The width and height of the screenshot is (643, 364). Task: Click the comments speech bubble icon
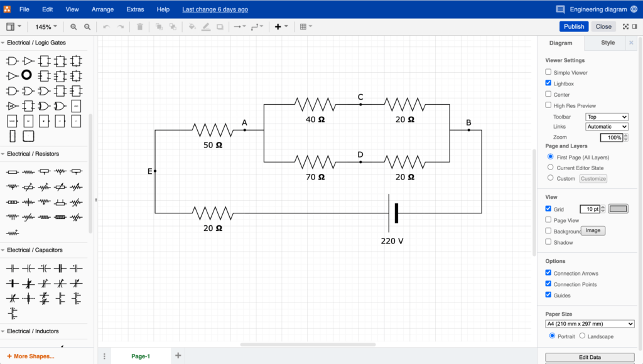(x=560, y=9)
